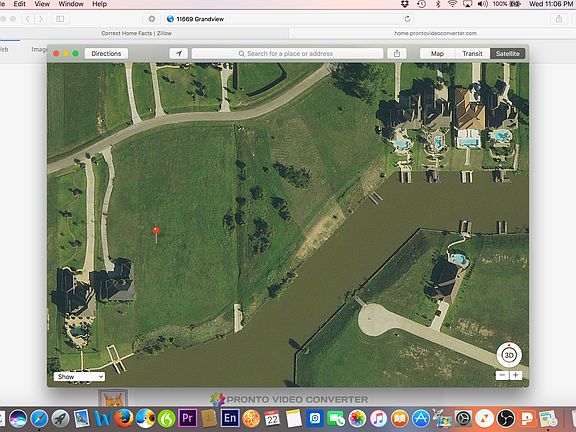Open Preview from the Dock

point(81,418)
